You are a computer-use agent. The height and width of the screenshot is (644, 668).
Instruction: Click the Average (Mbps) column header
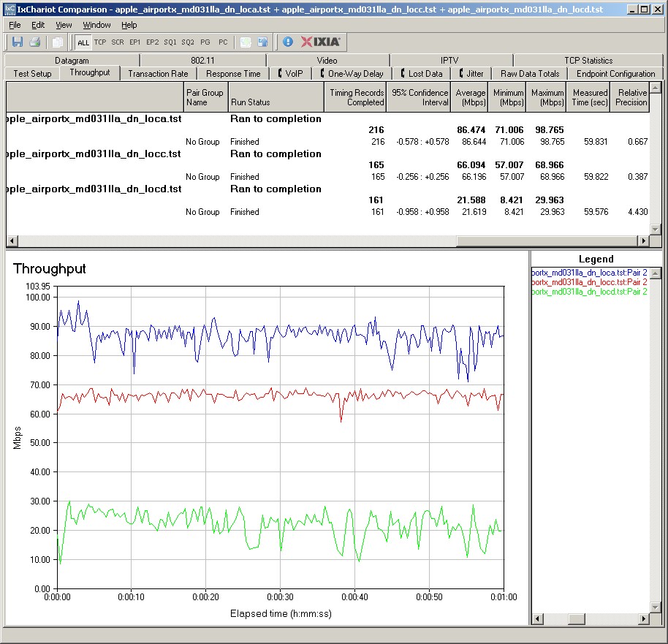(x=469, y=97)
